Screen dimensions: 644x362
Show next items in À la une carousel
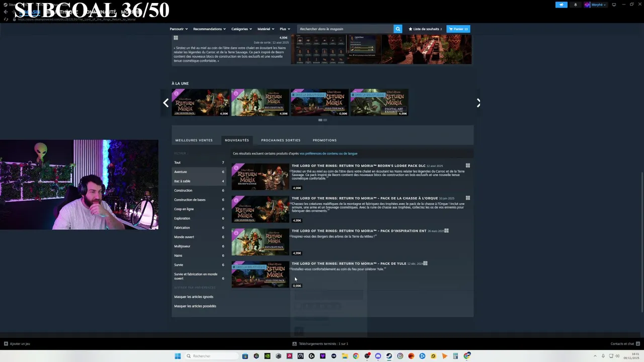(x=478, y=103)
